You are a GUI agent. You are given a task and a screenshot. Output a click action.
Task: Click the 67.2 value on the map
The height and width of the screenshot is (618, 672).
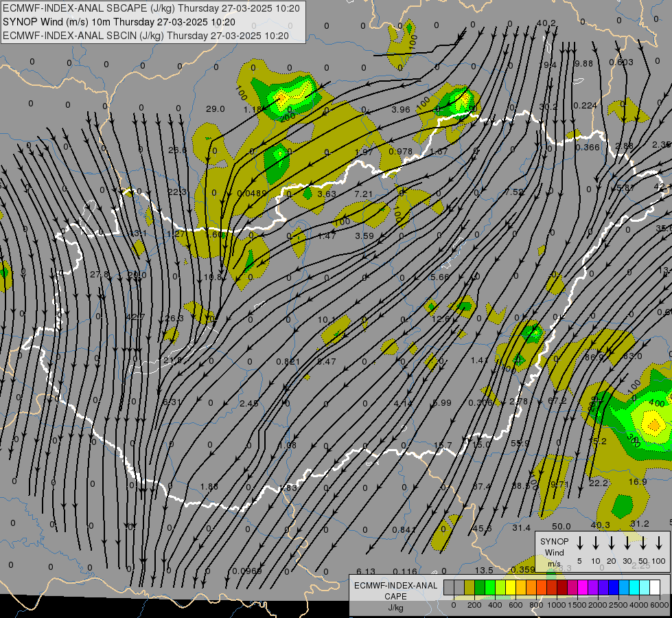coord(557,400)
